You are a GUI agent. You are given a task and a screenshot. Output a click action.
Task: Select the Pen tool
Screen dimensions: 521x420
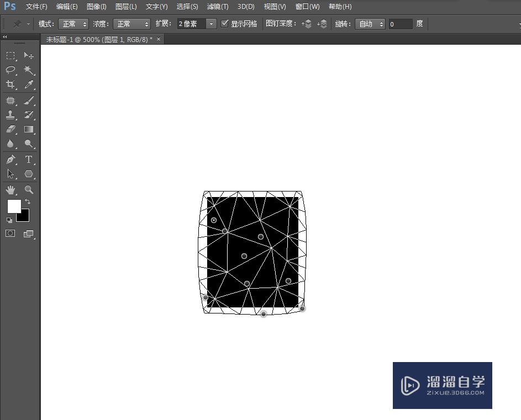[10, 160]
